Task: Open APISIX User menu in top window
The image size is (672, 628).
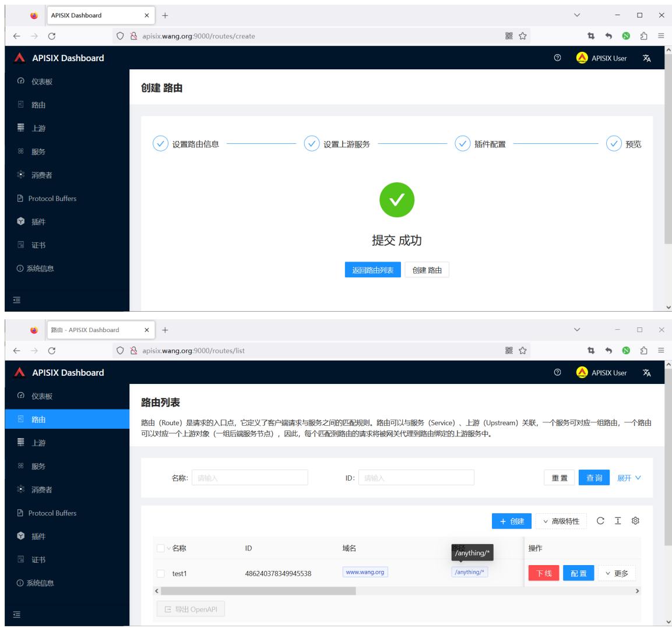Action: 601,58
